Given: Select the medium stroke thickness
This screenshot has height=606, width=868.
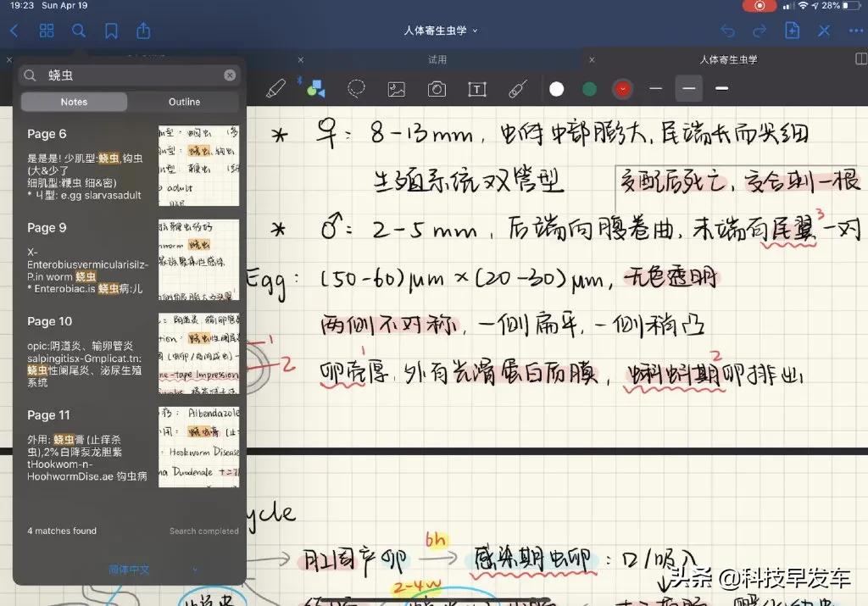Looking at the screenshot, I should 688,88.
